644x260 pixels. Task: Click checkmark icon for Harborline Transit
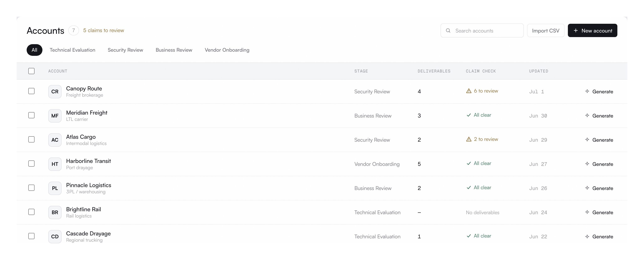click(469, 163)
